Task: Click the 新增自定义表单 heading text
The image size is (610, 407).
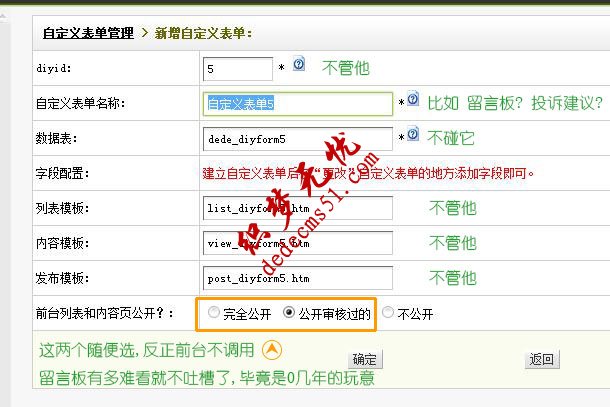Action: point(203,33)
